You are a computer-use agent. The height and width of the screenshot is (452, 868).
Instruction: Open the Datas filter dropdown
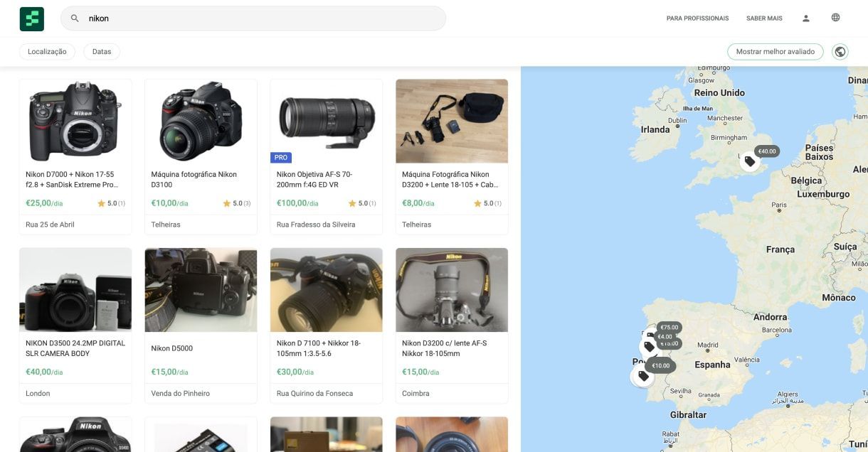(x=102, y=52)
